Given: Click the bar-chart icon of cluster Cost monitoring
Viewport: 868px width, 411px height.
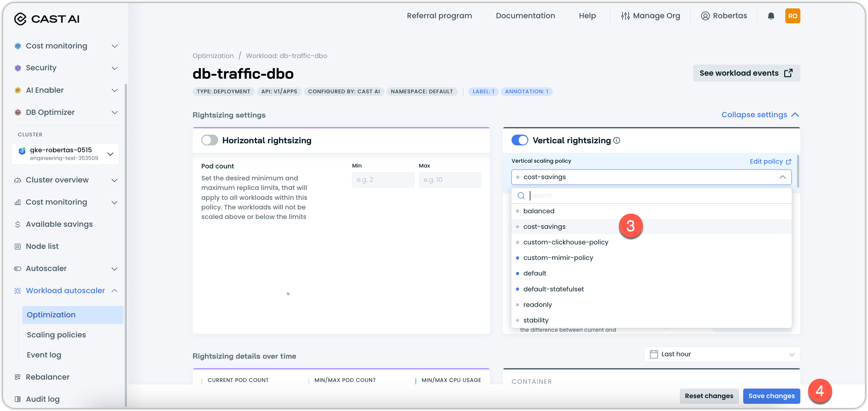Looking at the screenshot, I should pyautogui.click(x=18, y=202).
